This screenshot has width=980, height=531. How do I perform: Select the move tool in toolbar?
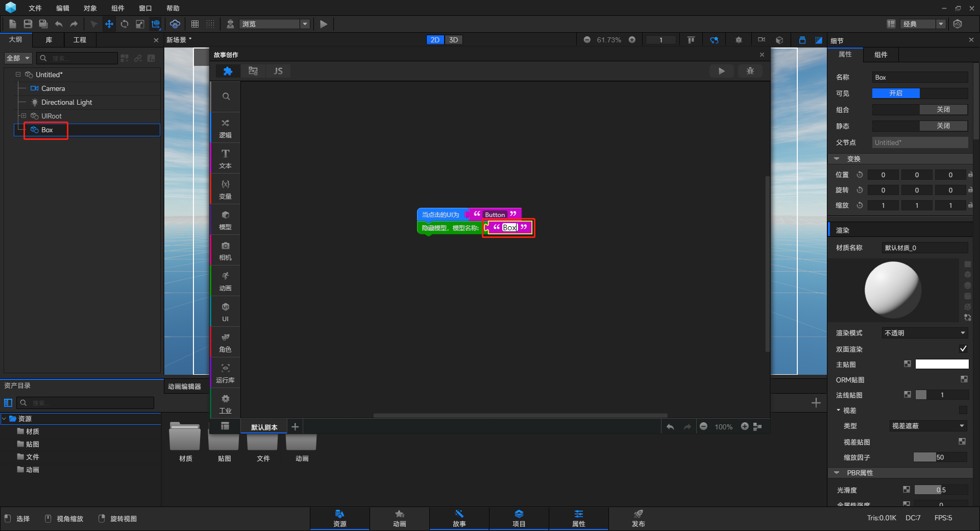pos(109,24)
